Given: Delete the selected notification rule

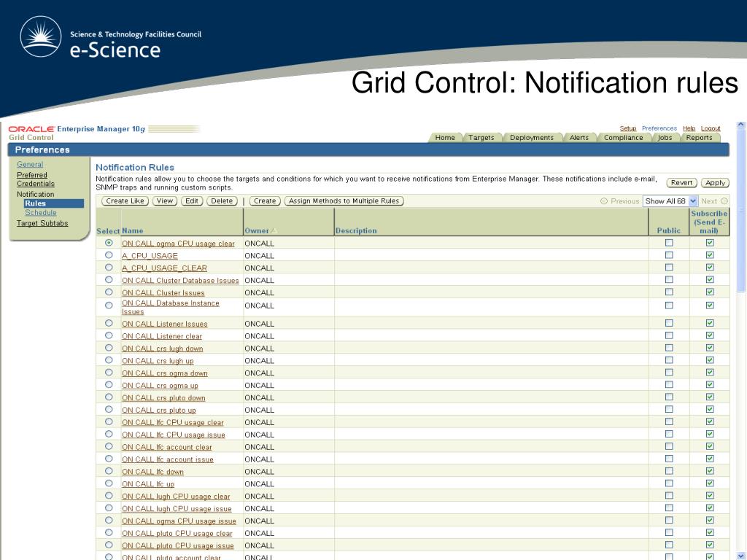Looking at the screenshot, I should click(222, 201).
